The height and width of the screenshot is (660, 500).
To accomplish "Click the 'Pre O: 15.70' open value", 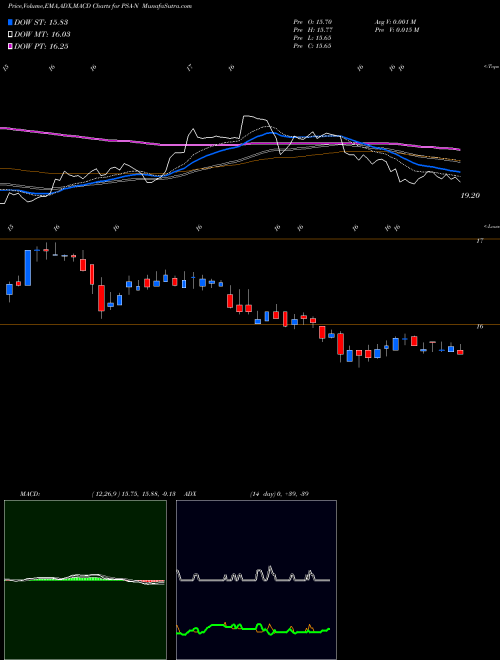I will click(314, 21).
